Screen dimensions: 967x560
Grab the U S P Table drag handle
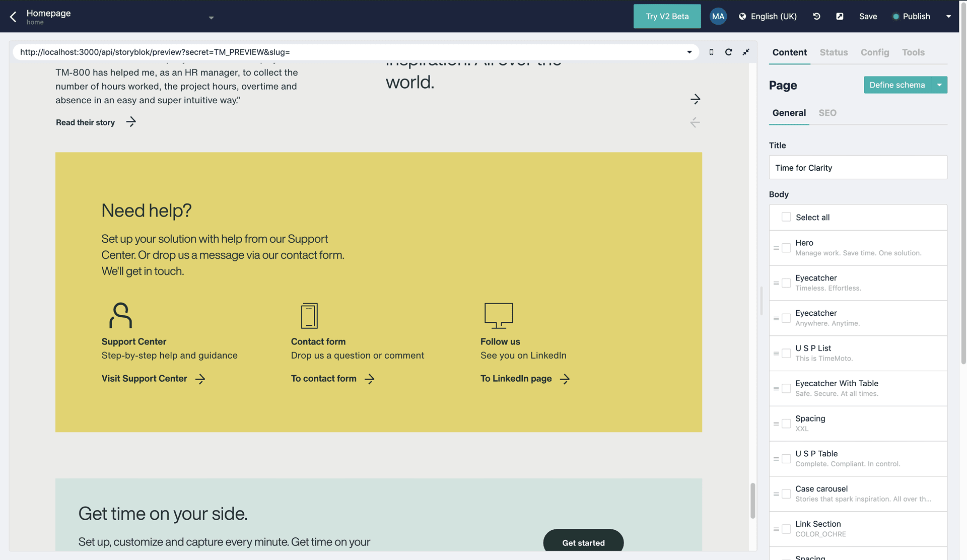click(776, 459)
